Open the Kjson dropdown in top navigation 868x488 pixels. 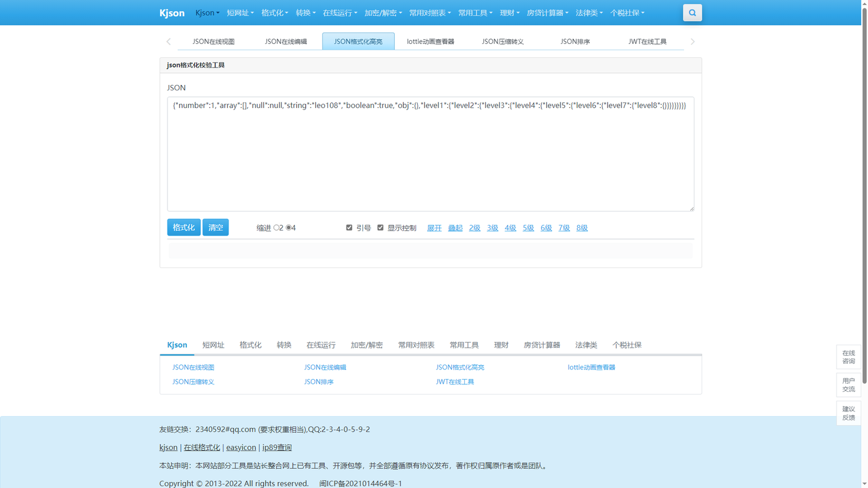tap(207, 13)
